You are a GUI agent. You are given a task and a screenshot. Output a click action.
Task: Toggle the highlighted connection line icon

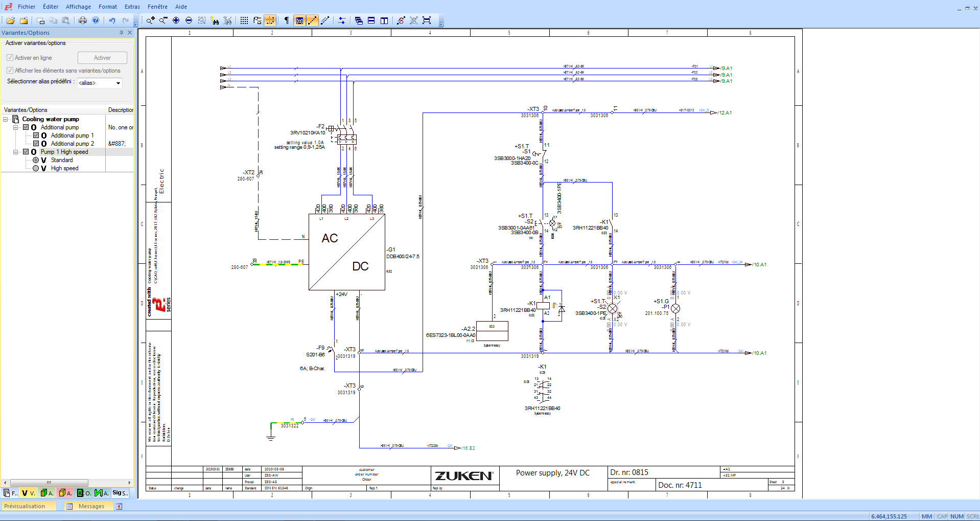tap(312, 20)
